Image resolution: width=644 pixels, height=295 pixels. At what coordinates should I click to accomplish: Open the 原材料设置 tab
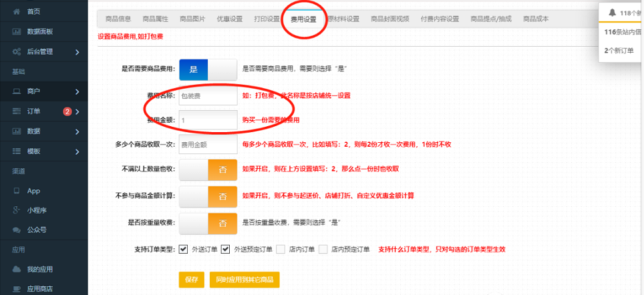click(344, 19)
